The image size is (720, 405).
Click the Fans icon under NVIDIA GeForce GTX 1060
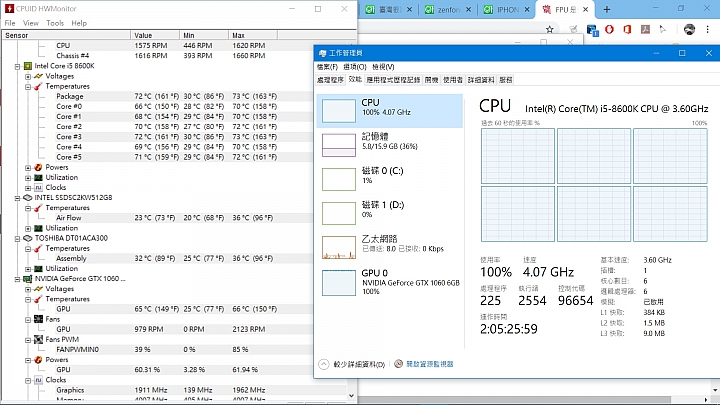click(x=39, y=319)
